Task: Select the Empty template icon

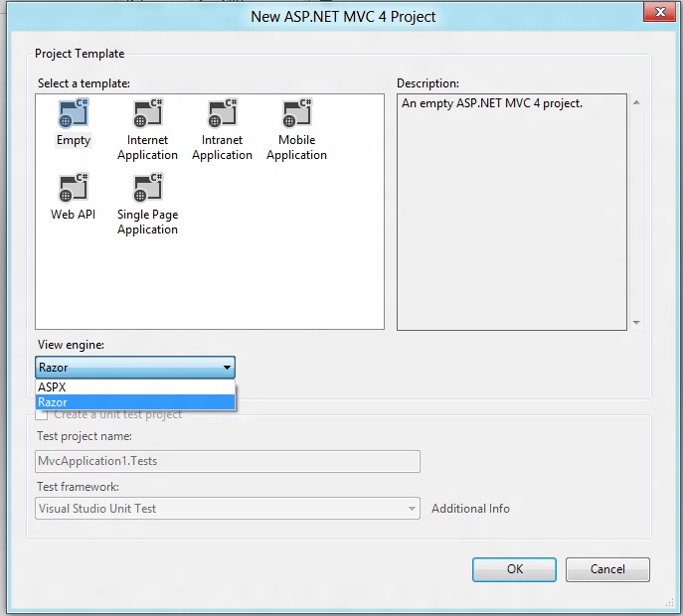Action: point(74,113)
